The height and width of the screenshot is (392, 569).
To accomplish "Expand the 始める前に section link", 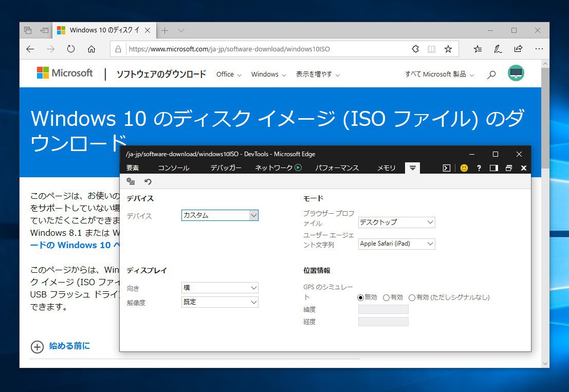I will point(69,346).
